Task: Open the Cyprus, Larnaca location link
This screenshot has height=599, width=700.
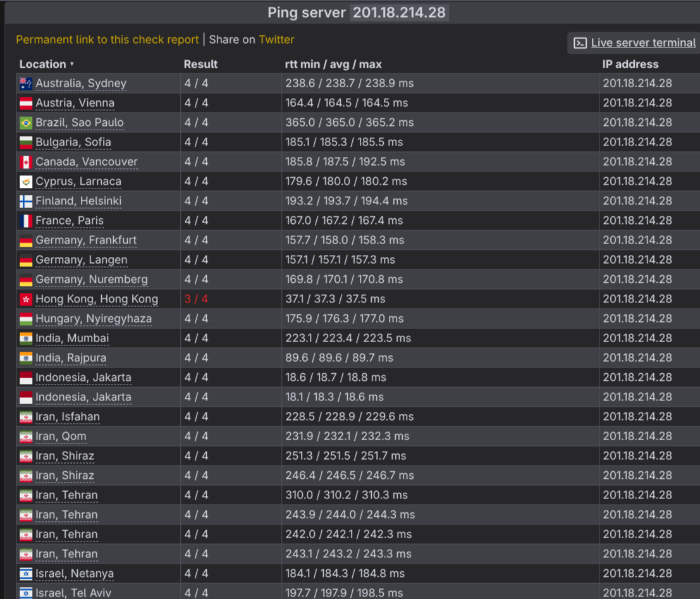Action: [78, 182]
